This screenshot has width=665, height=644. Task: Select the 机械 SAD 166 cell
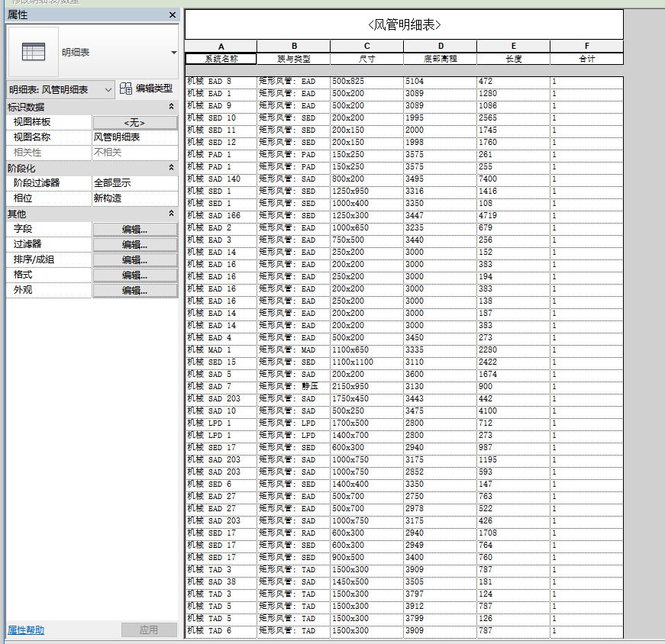click(x=221, y=215)
